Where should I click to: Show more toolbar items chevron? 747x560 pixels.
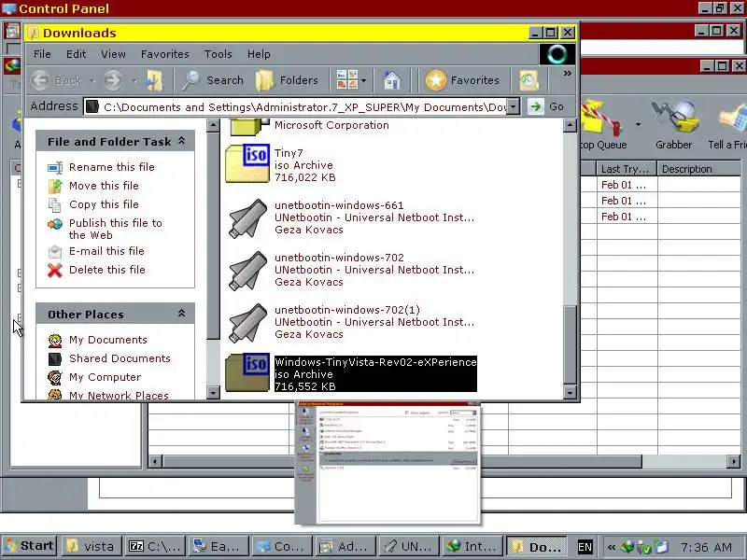567,74
